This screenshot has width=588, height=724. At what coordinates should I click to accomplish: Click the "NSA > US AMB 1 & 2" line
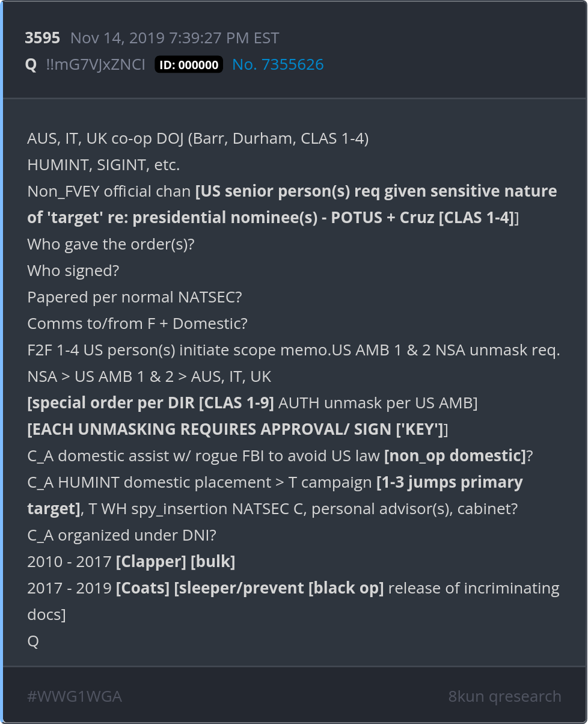[149, 376]
